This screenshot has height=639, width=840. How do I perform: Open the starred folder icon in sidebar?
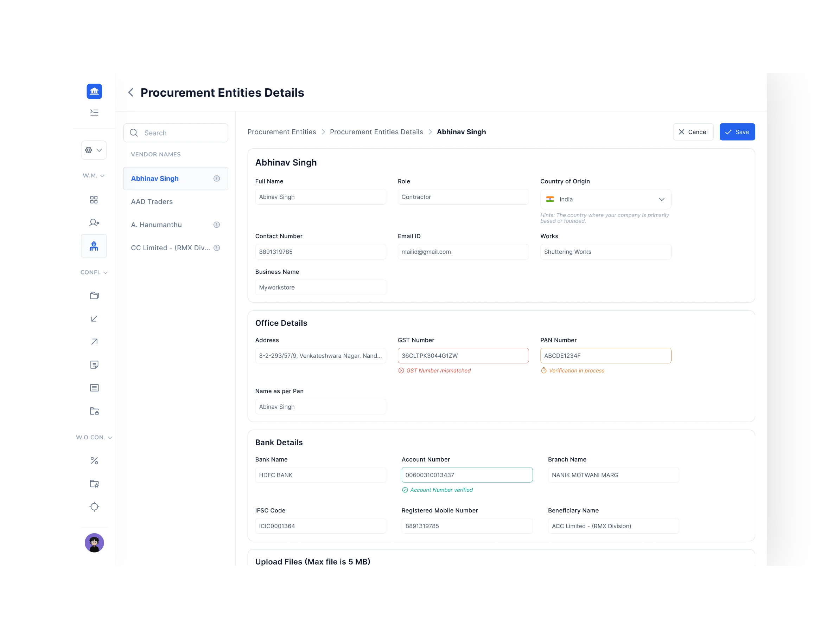click(x=94, y=484)
